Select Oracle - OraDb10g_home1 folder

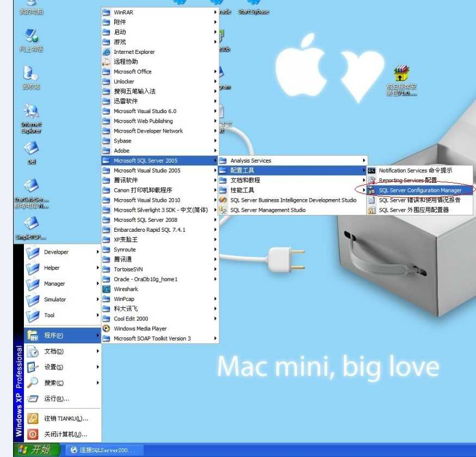tap(160, 279)
